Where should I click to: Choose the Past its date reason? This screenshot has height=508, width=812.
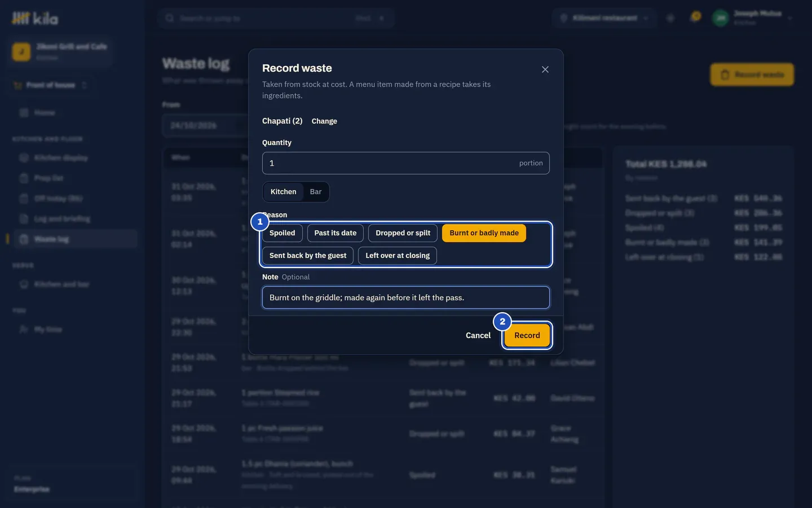pyautogui.click(x=336, y=233)
